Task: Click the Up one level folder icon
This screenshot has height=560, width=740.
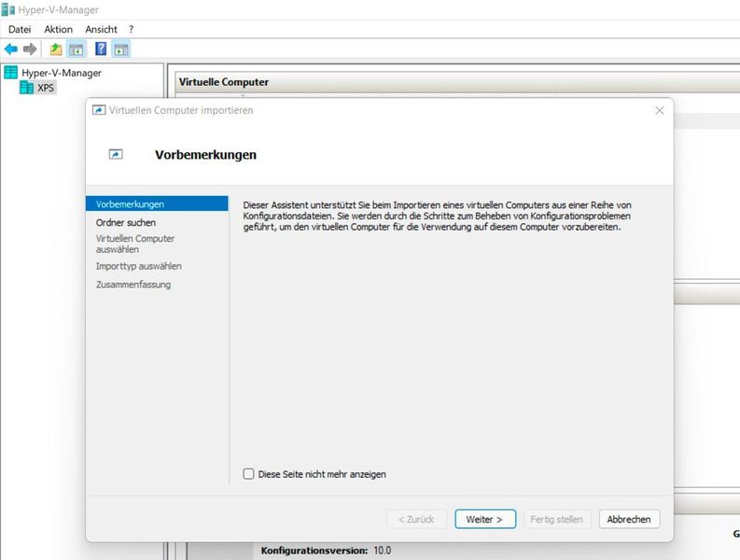Action: point(56,49)
